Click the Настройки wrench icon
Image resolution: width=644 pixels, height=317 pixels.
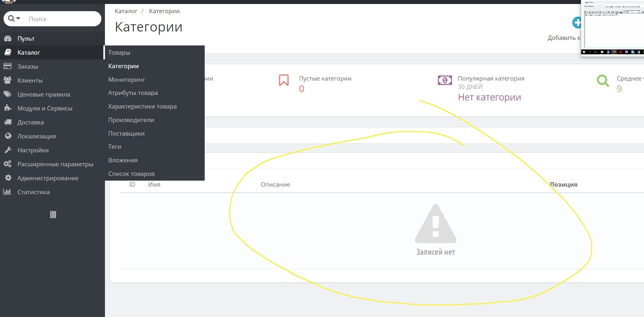click(x=8, y=150)
